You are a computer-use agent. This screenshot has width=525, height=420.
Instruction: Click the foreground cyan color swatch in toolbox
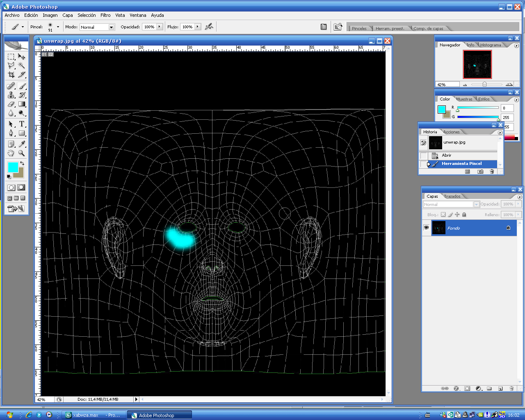[x=13, y=167]
